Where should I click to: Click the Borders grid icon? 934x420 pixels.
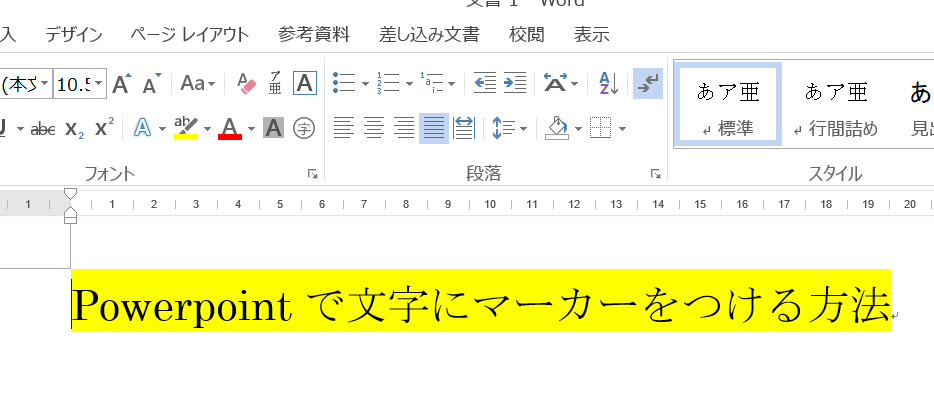[x=601, y=128]
